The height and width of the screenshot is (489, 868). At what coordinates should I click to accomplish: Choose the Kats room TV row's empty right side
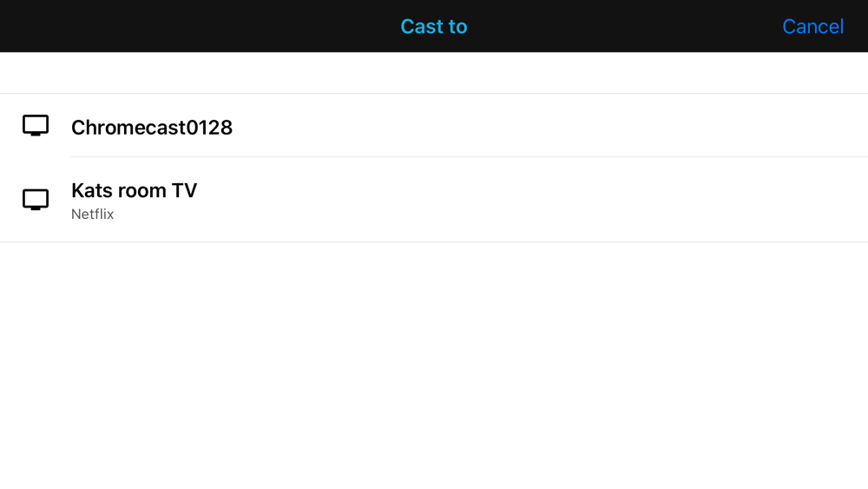(x=554, y=200)
